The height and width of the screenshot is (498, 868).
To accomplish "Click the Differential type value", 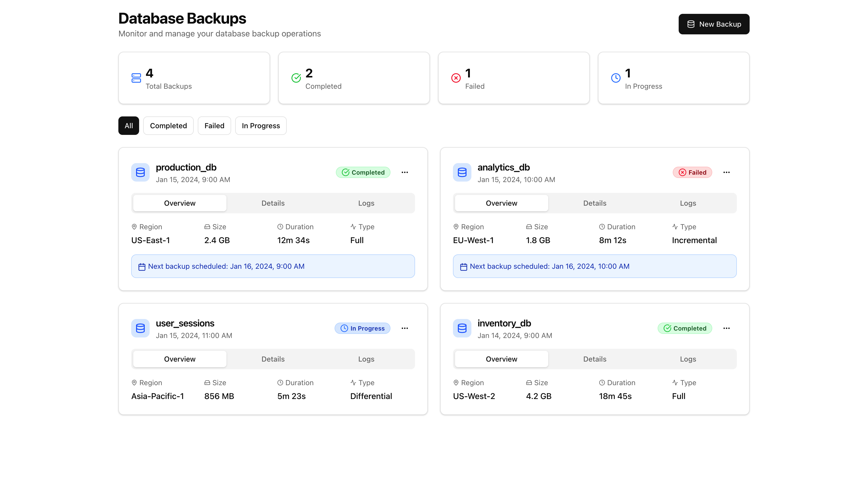I will [x=371, y=396].
